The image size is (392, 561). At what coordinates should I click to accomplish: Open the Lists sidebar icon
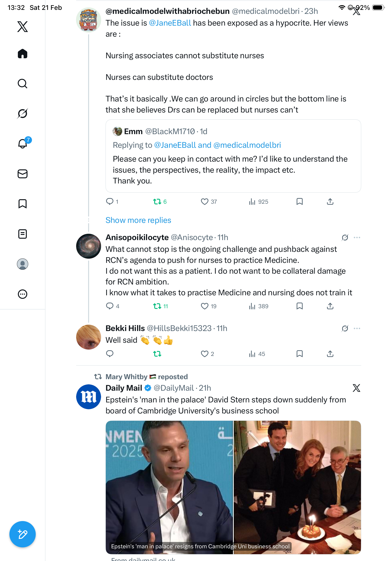23,234
